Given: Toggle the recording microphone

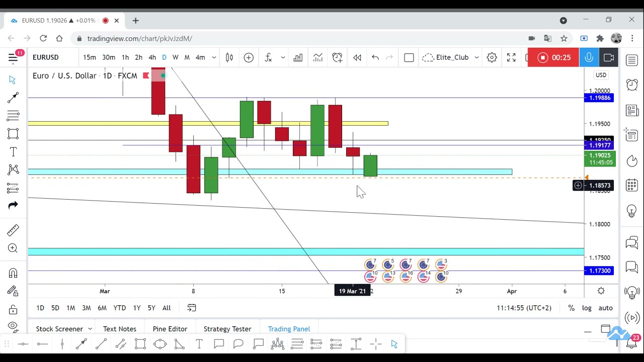Looking at the screenshot, I should click(589, 57).
